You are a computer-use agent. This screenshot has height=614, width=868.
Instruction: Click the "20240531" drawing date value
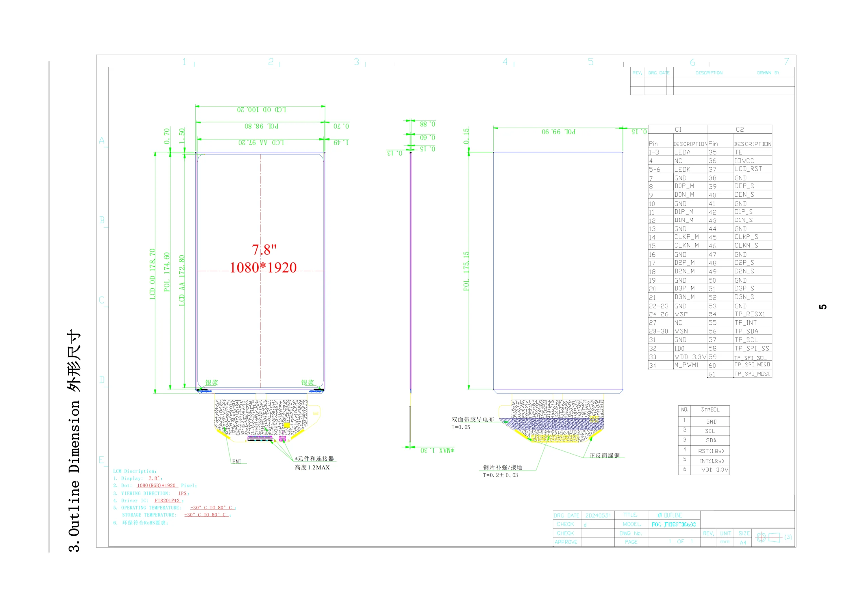598,516
